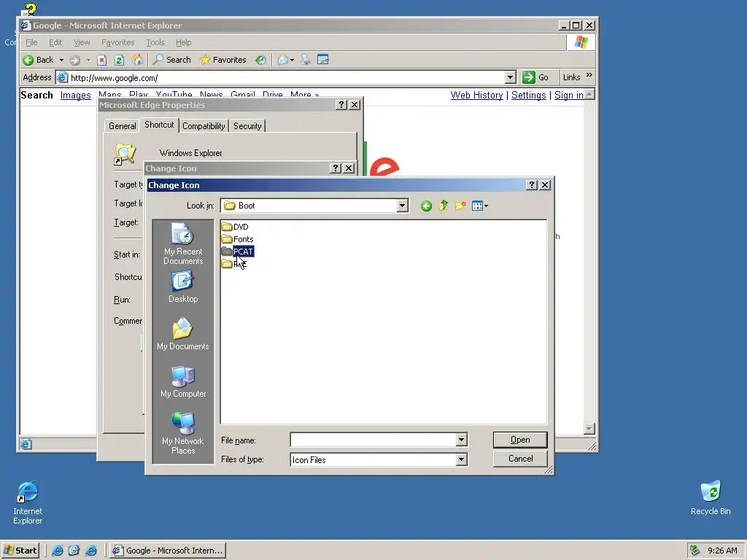Click Internet Explorer desktop shortcut
747x560 pixels.
28,503
